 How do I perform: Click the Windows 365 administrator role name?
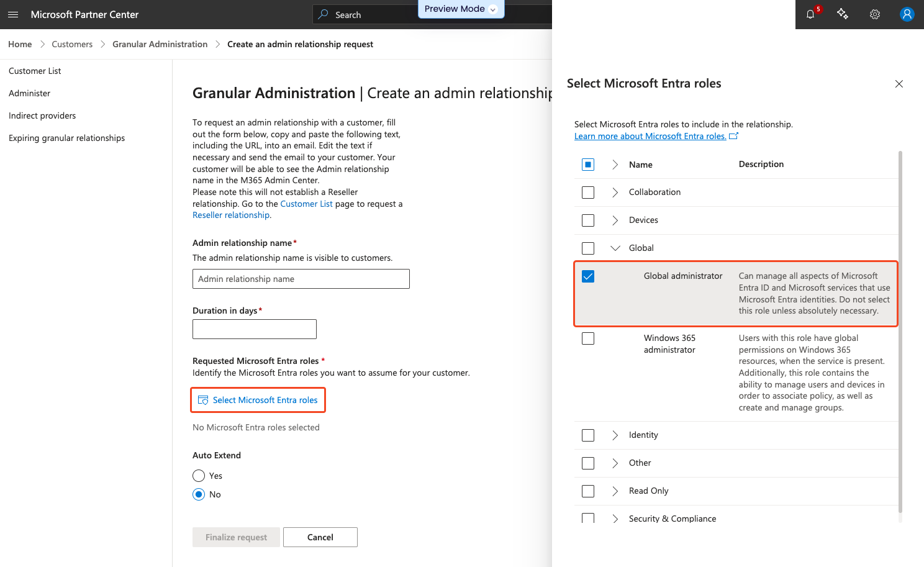pyautogui.click(x=669, y=344)
